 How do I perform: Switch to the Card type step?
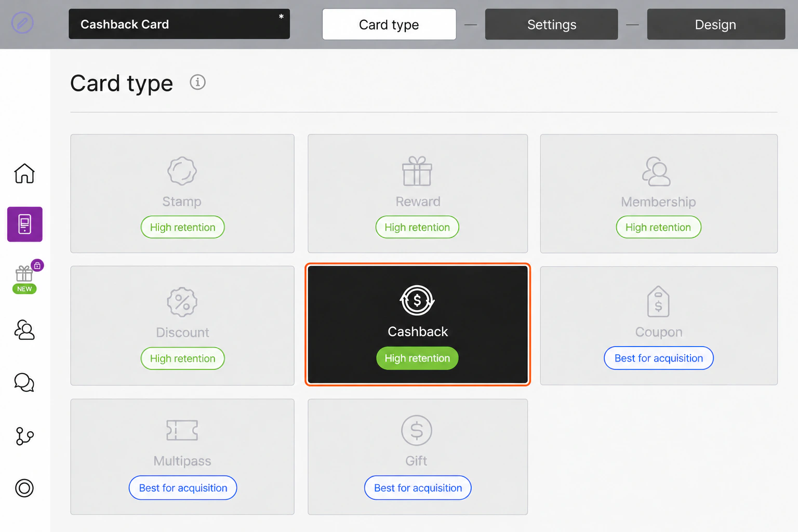(x=389, y=24)
